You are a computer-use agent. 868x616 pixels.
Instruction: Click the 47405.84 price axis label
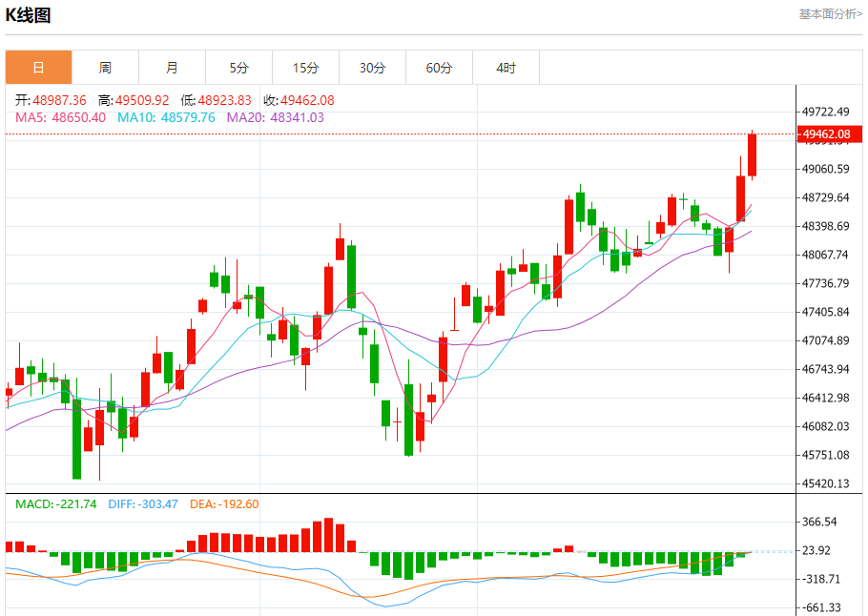825,312
